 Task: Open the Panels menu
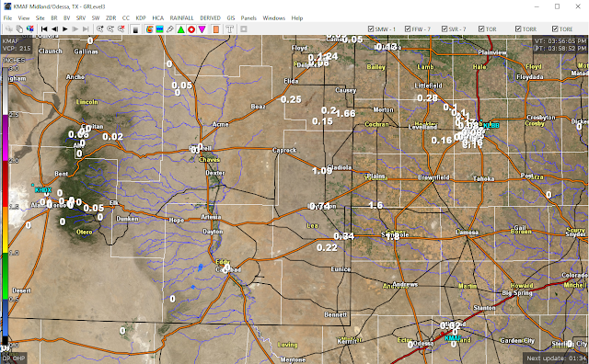tap(248, 18)
